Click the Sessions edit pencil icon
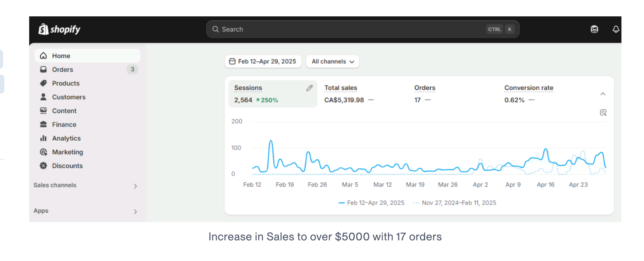Viewport: 644px width, 261px height. pos(310,88)
